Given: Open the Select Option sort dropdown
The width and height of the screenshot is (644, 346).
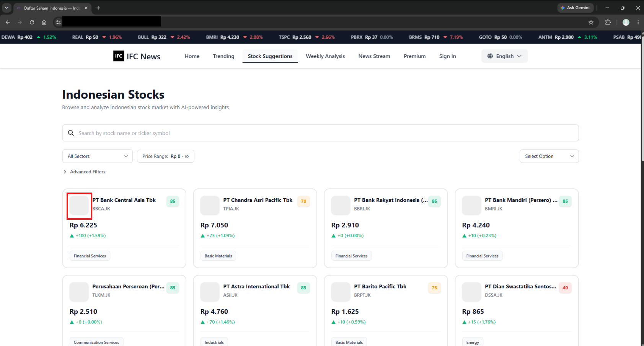Looking at the screenshot, I should pos(549,156).
